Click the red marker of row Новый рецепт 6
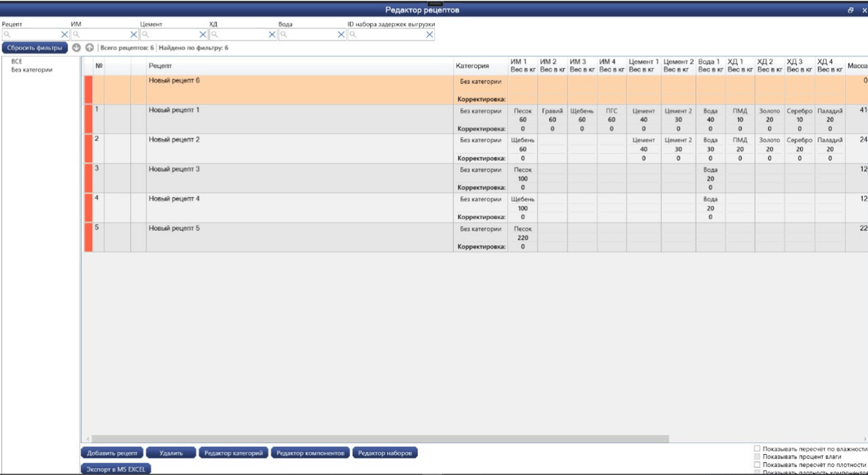 point(88,90)
